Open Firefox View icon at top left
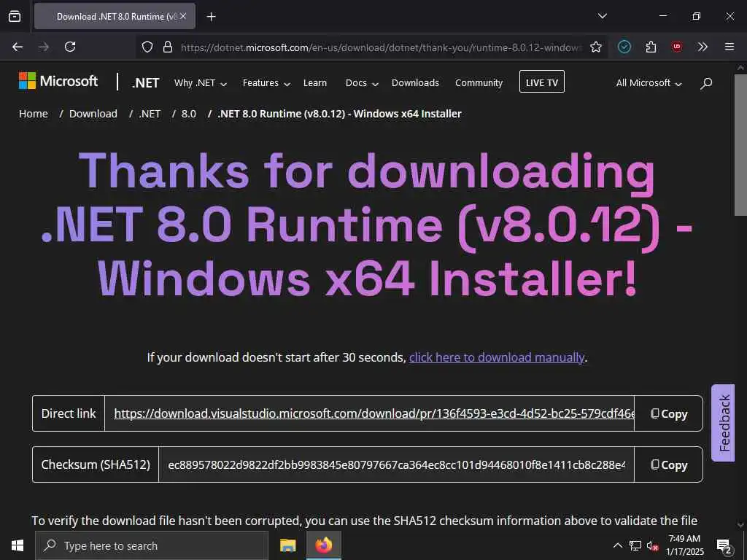Screen dimensions: 747x560 [15, 16]
